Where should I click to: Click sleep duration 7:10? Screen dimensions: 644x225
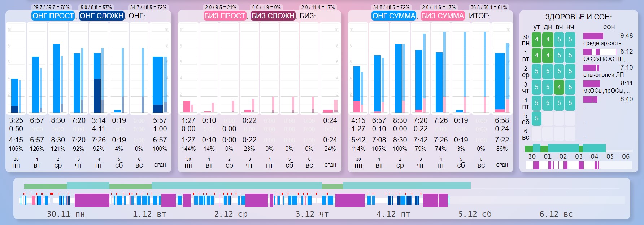click(x=626, y=67)
